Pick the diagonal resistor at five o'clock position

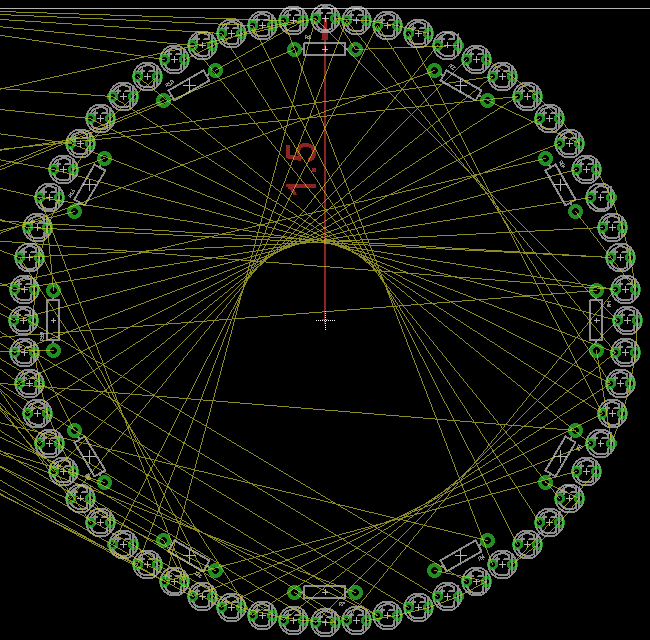click(x=461, y=555)
